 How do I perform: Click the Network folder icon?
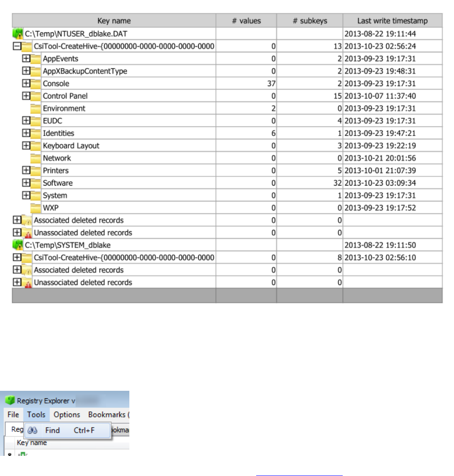(x=36, y=158)
